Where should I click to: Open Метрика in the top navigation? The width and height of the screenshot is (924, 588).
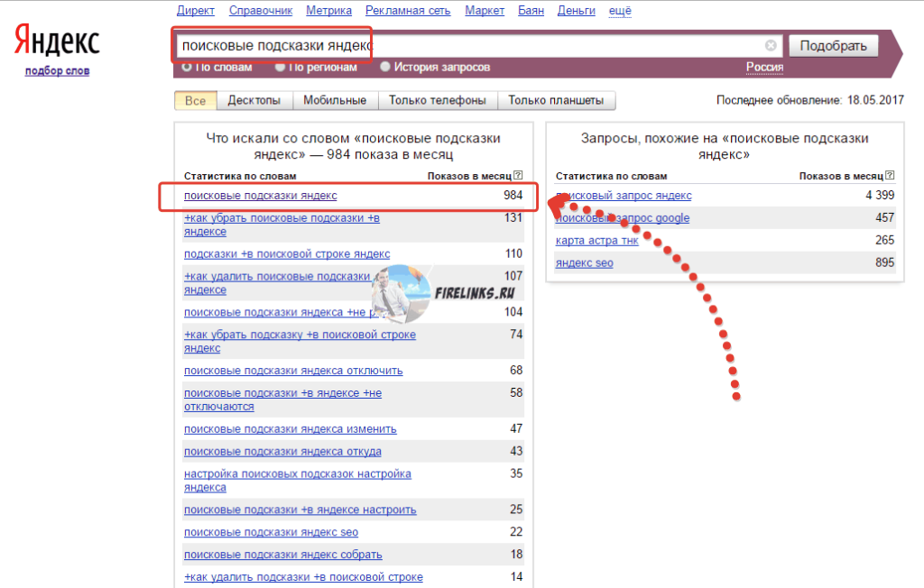coord(328,11)
